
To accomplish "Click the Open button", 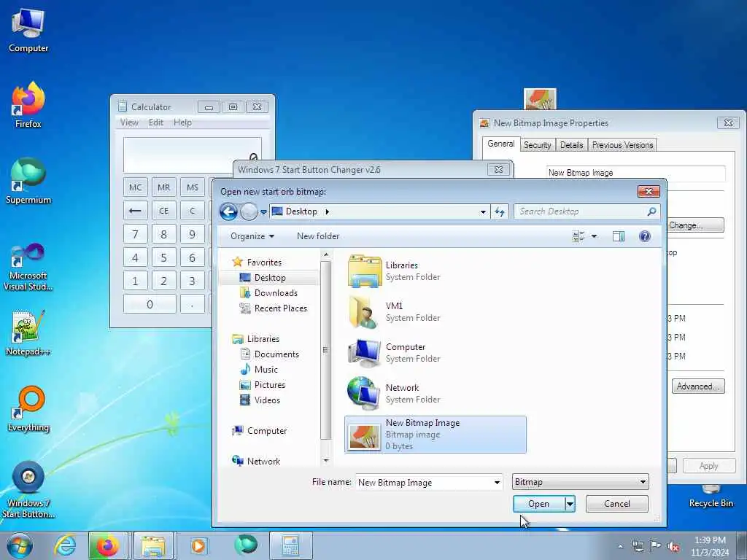I will coord(539,504).
